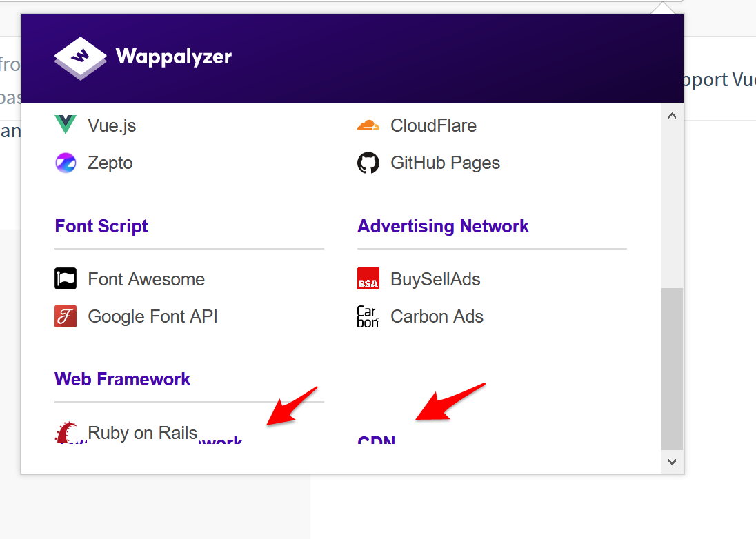This screenshot has width=756, height=539.
Task: Click the Wappalyzer diamond logo icon
Action: 80,59
